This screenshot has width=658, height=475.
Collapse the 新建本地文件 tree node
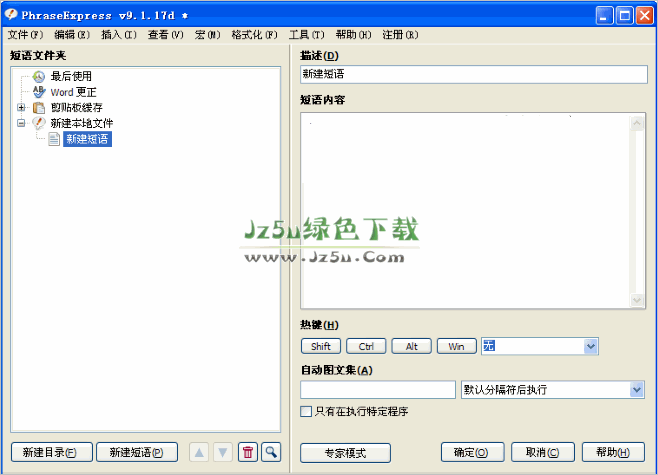[x=21, y=123]
